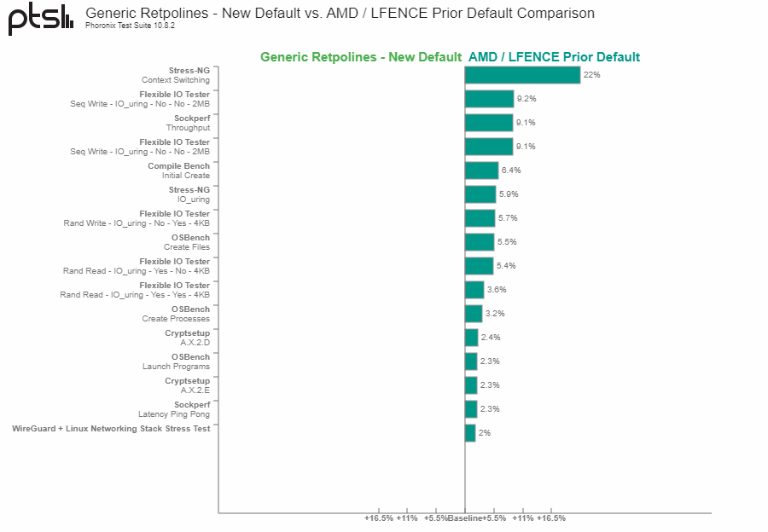Click the Stress-NG IO_uring bar
This screenshot has height=532, width=768.
[480, 194]
